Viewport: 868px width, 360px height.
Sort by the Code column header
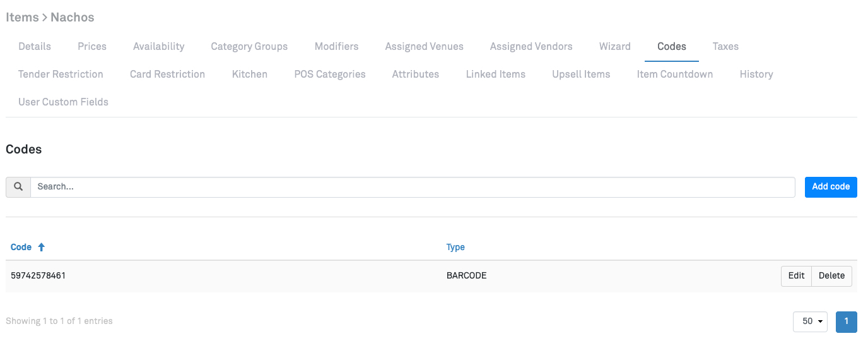21,248
